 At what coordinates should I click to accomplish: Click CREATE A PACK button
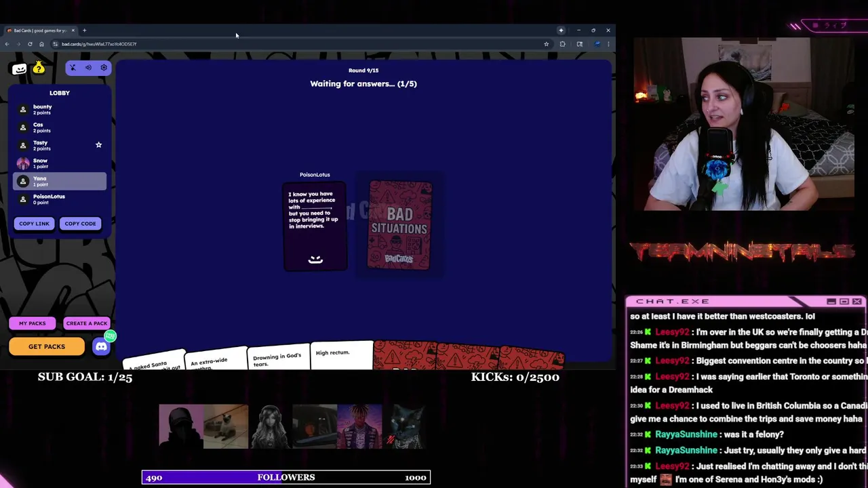[86, 323]
